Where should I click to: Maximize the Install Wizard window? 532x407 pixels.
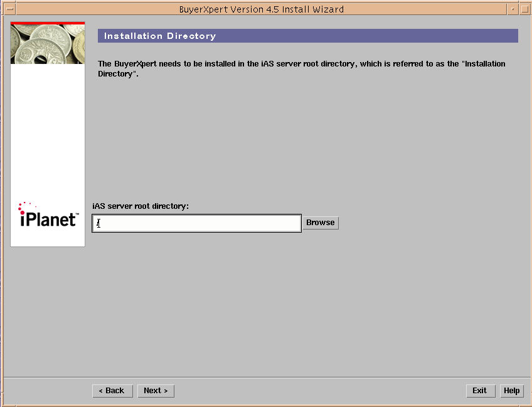pyautogui.click(x=524, y=9)
